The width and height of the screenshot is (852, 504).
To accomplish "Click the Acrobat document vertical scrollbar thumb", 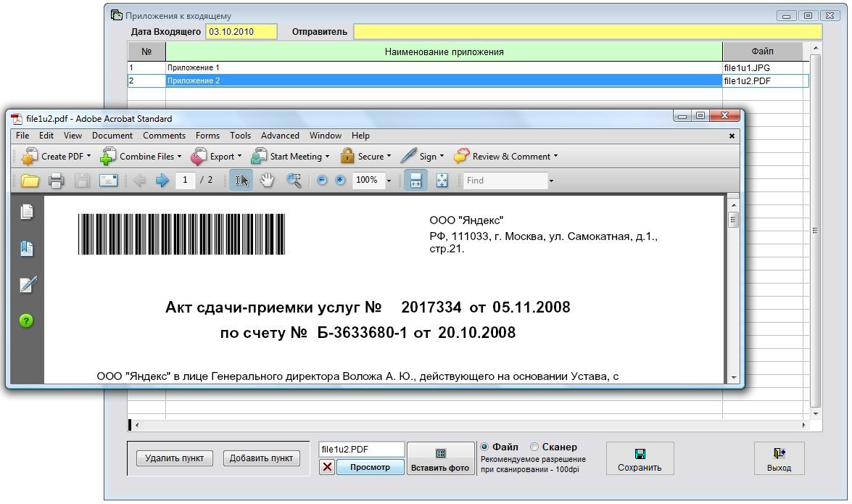I will tap(734, 220).
